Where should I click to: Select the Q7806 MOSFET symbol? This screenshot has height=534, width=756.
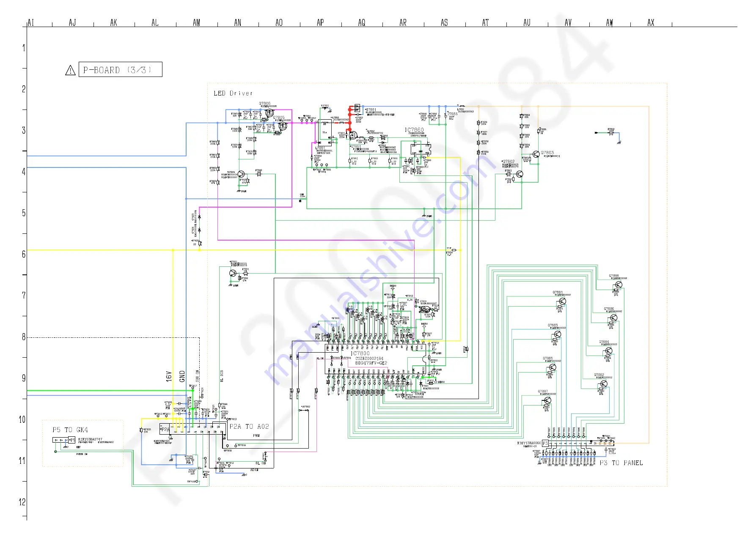[269, 112]
